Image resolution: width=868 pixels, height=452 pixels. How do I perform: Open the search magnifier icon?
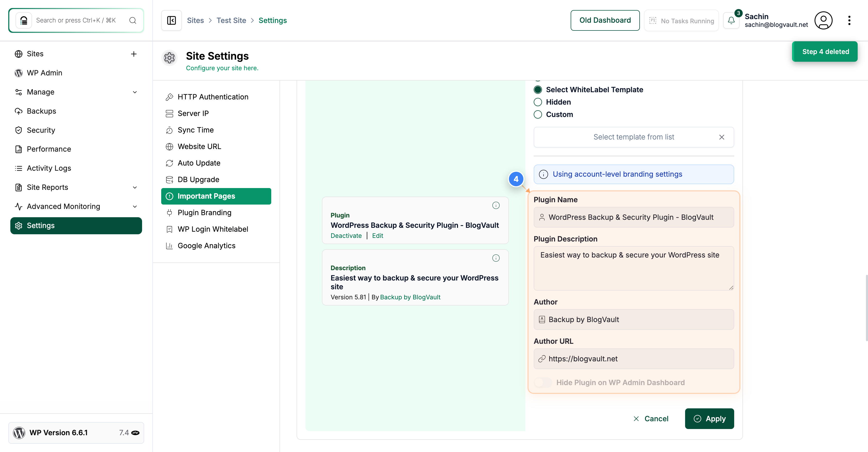(x=133, y=20)
